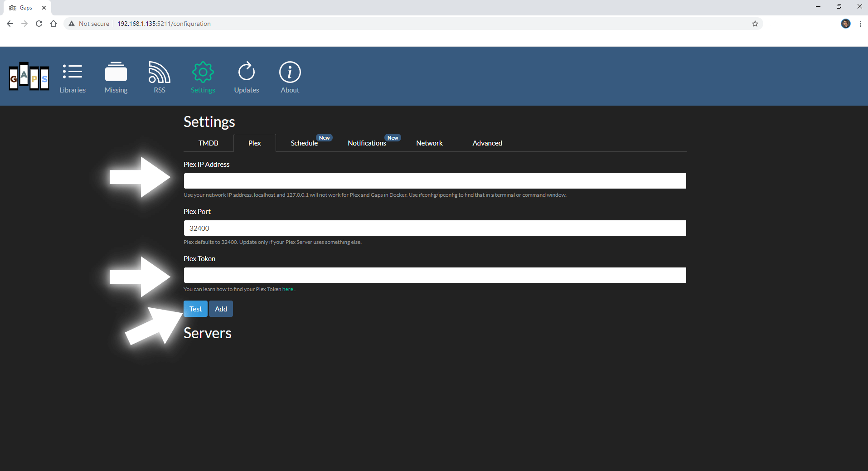Click the Plex Port label
The width and height of the screenshot is (868, 471).
tap(197, 212)
